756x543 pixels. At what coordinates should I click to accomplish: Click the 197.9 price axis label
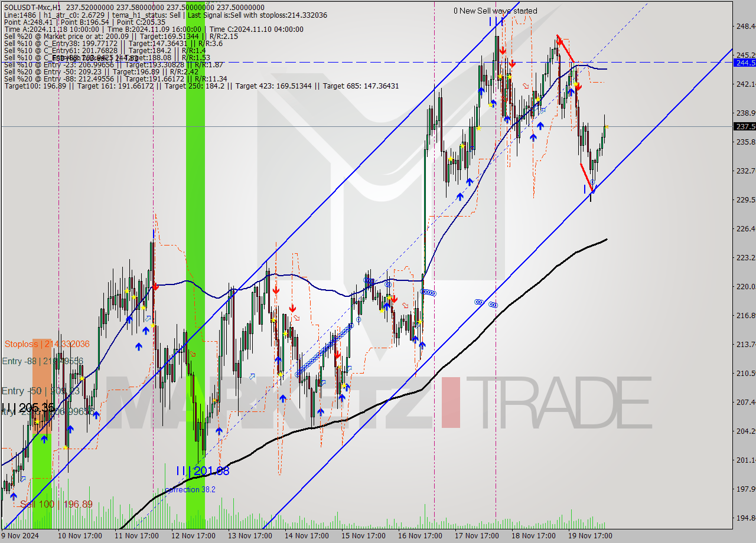[x=745, y=489]
